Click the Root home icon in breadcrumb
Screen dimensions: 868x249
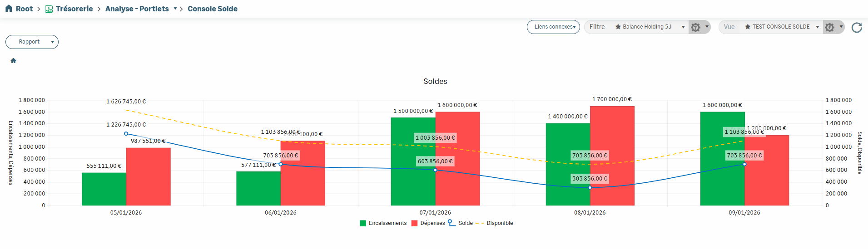pyautogui.click(x=9, y=9)
